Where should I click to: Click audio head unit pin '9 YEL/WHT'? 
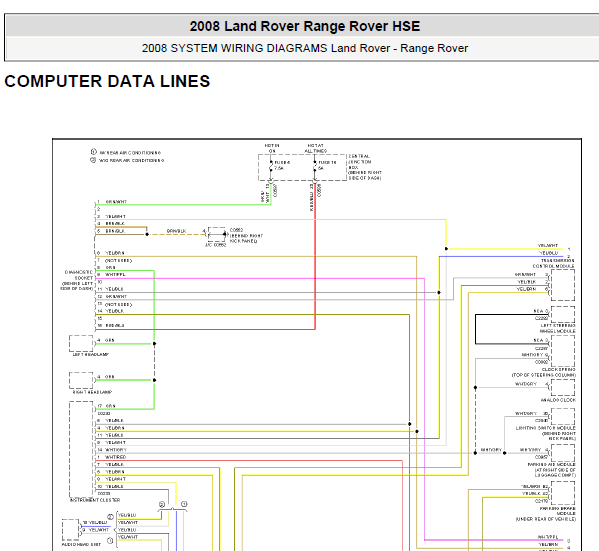[96, 530]
